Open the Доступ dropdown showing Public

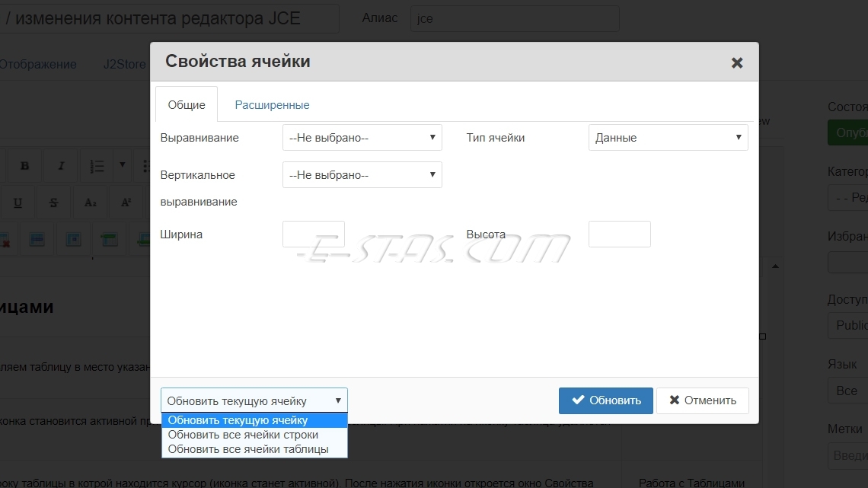pyautogui.click(x=848, y=325)
